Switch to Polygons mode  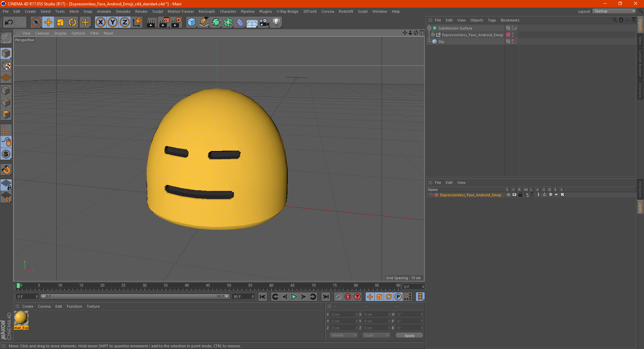[6, 114]
